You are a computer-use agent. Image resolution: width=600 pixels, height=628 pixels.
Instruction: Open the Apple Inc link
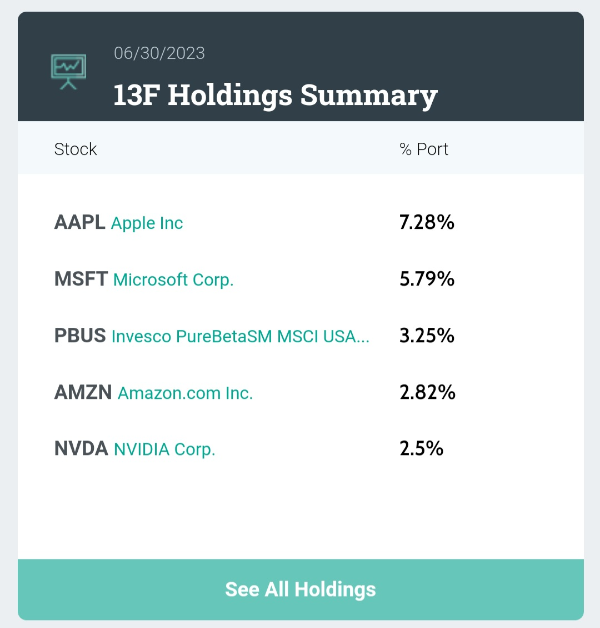pyautogui.click(x=147, y=223)
